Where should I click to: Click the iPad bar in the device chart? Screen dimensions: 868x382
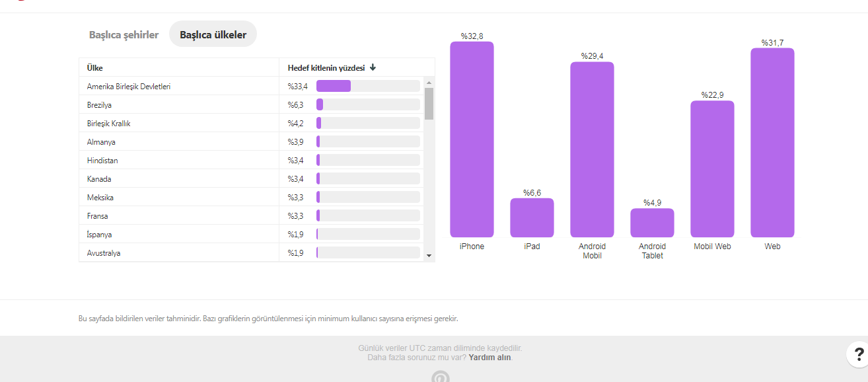click(x=532, y=217)
